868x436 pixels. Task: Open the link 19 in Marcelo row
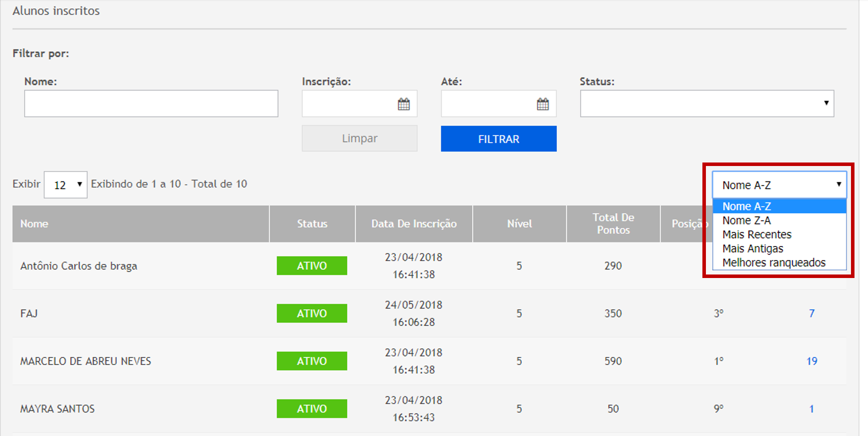click(x=811, y=361)
